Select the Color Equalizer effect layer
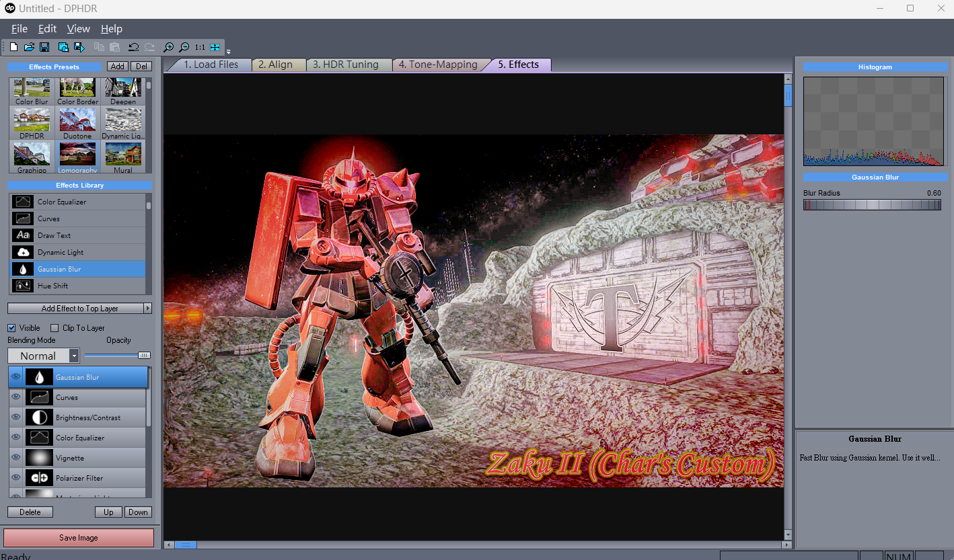Screen dimensions: 954x560 tap(78, 438)
